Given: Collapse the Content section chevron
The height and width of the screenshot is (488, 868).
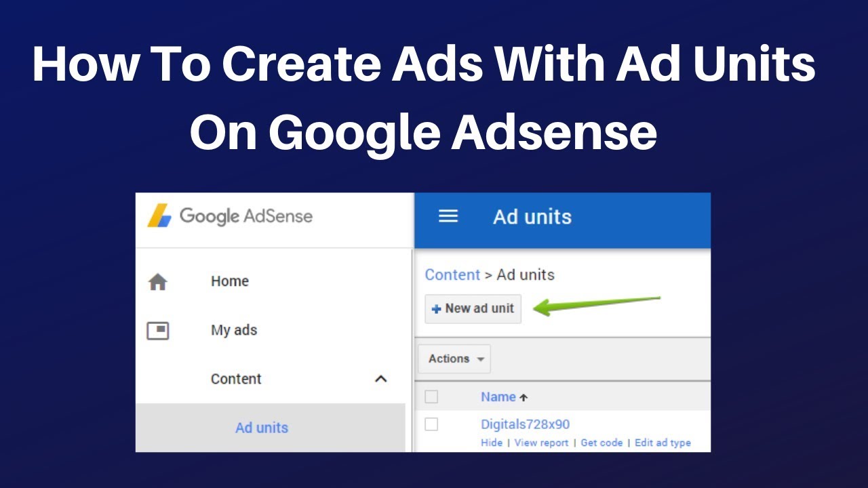Looking at the screenshot, I should click(x=381, y=379).
